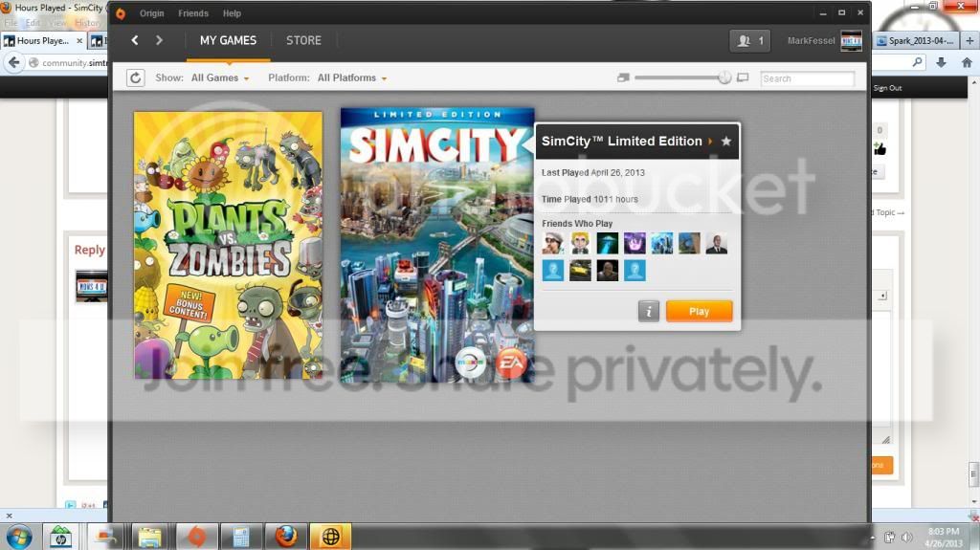Click the MarkFessel profile avatar
This screenshot has height=550, width=980.
pos(851,40)
